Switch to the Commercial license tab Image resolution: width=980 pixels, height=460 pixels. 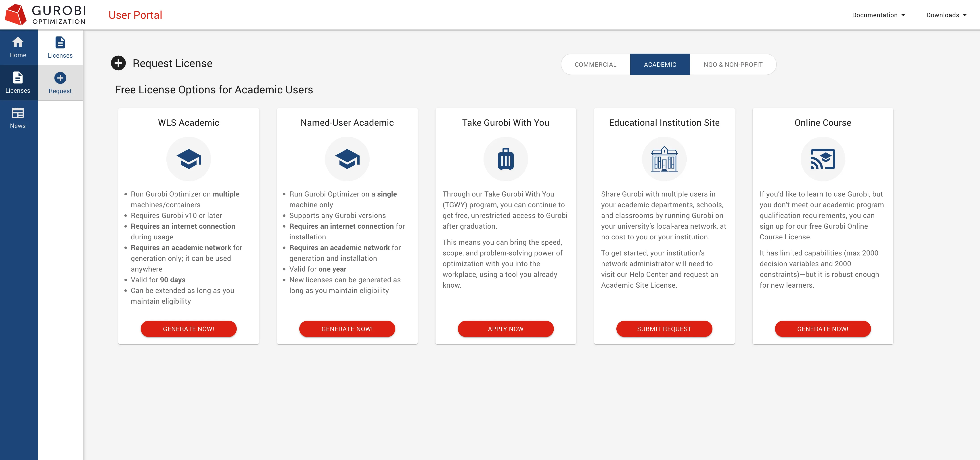tap(595, 64)
